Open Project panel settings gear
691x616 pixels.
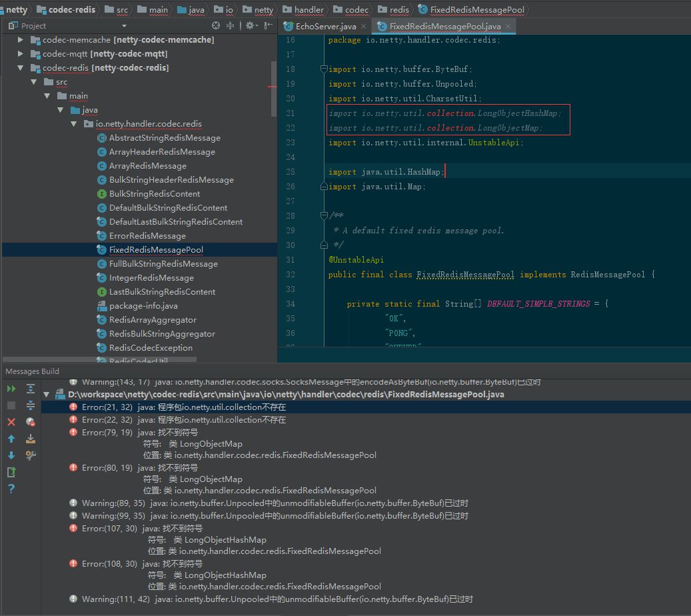coord(250,25)
